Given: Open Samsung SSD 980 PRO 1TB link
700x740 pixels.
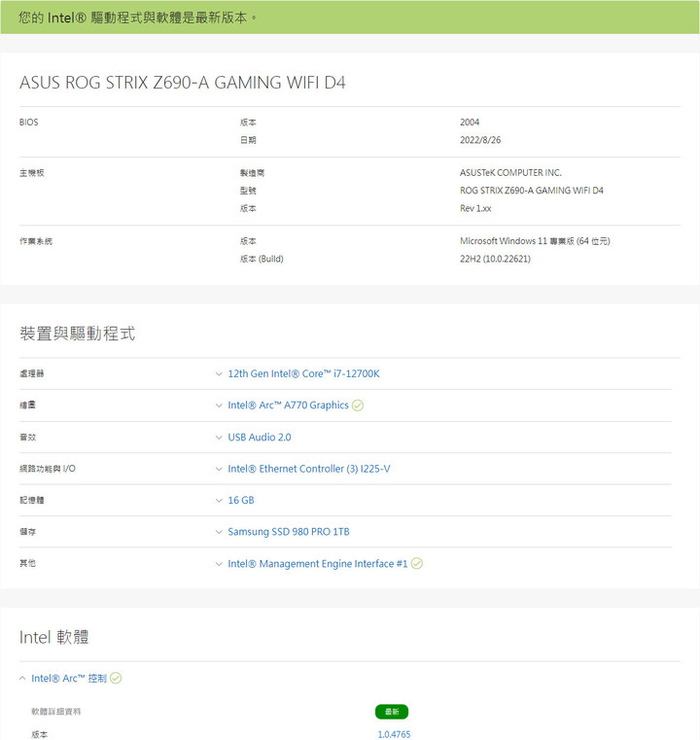Looking at the screenshot, I should (288, 532).
